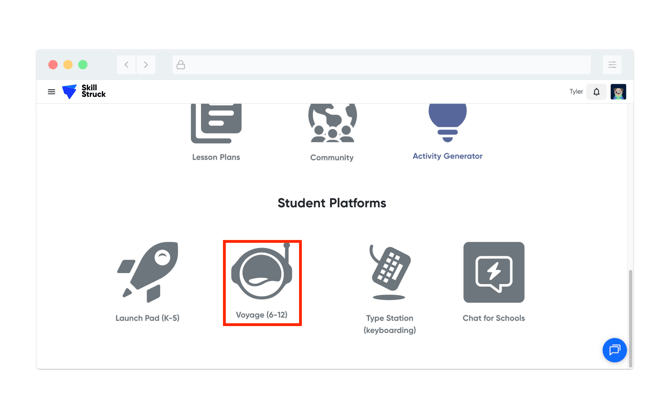
Task: Select the Chat for Schools lightning icon
Action: click(493, 272)
